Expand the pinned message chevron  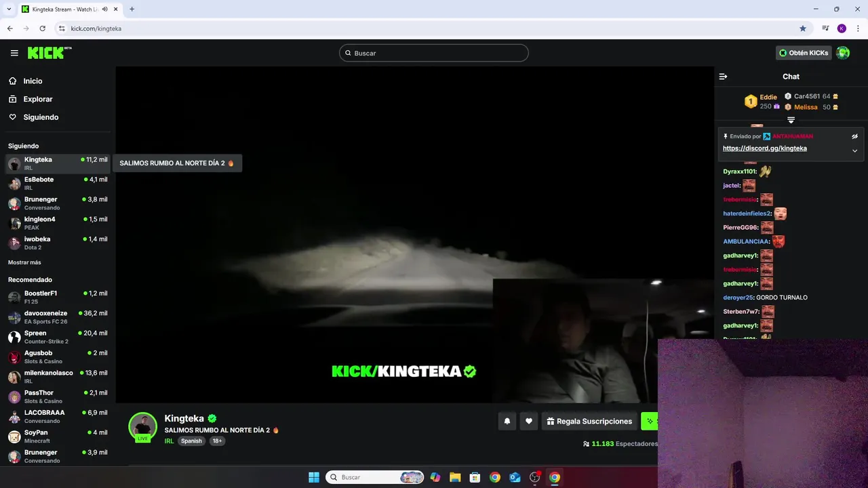[x=854, y=150]
